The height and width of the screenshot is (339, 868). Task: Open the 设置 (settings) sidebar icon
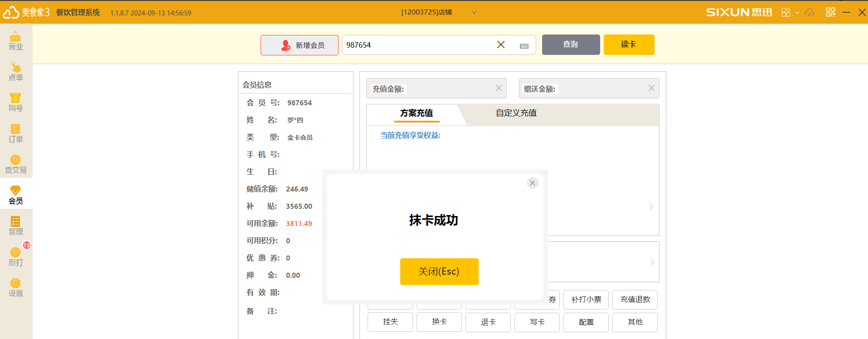pyautogui.click(x=16, y=288)
